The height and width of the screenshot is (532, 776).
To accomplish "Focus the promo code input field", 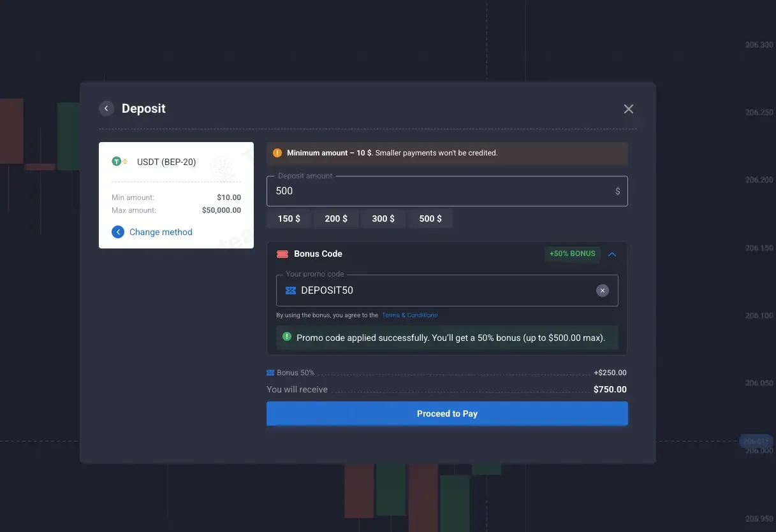I will [x=447, y=291].
